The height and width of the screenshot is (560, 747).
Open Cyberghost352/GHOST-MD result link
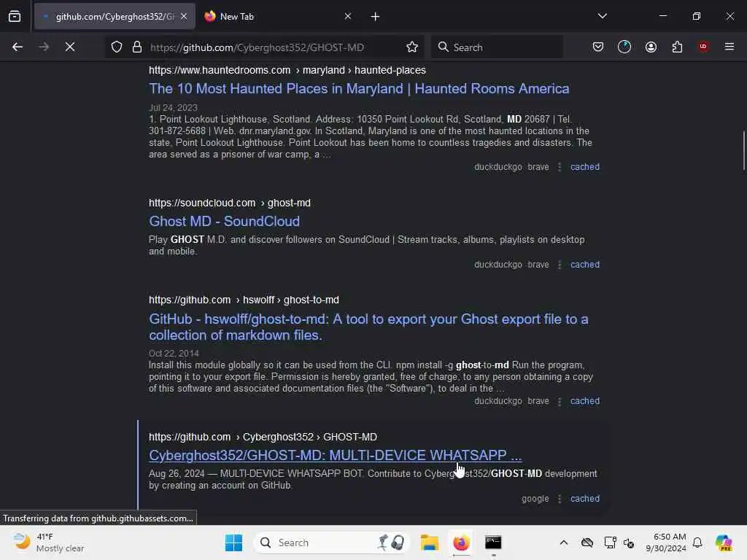tap(336, 455)
